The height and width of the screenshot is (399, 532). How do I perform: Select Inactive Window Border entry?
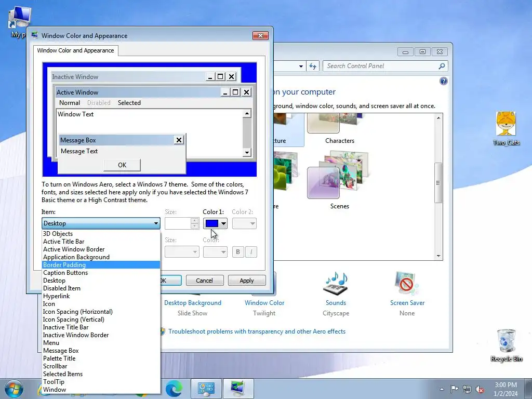pos(101,335)
